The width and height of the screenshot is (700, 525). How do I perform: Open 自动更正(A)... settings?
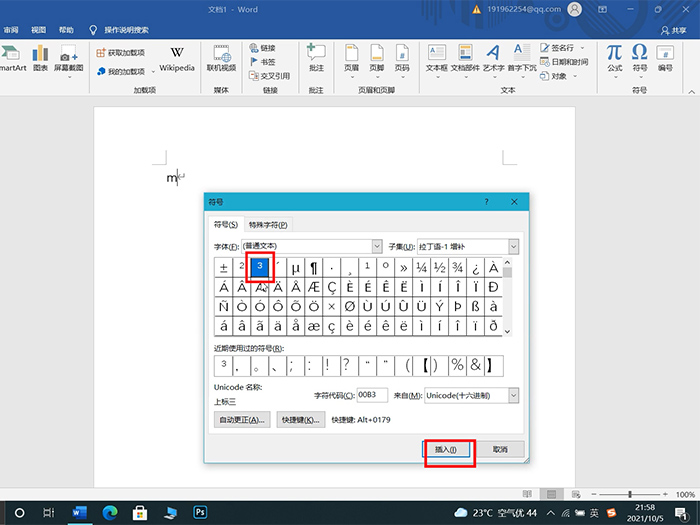(242, 420)
